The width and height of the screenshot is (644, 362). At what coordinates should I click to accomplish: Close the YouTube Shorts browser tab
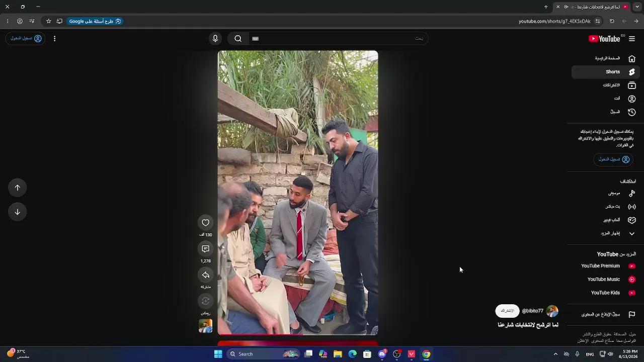558,7
